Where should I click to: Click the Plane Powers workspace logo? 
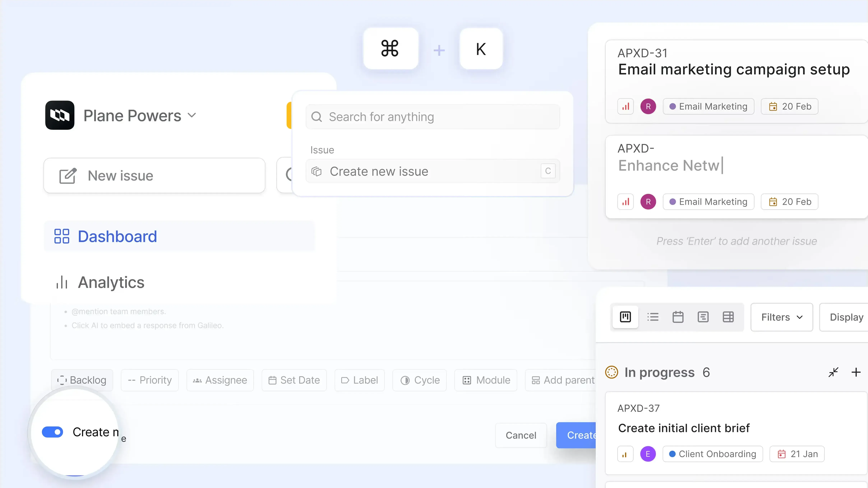tap(60, 115)
